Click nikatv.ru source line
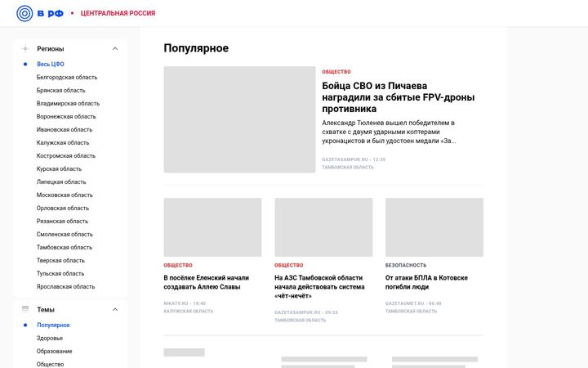 click(185, 303)
